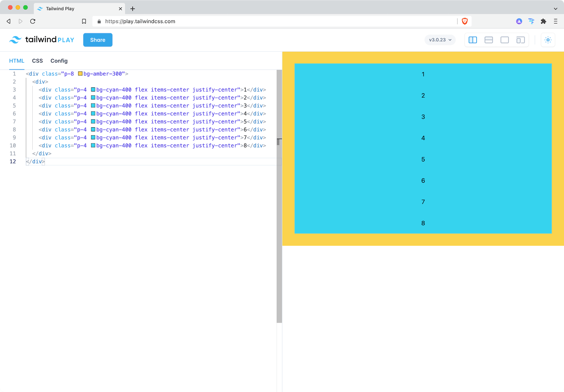
Task: Navigate back using the back arrow
Action: 9,21
